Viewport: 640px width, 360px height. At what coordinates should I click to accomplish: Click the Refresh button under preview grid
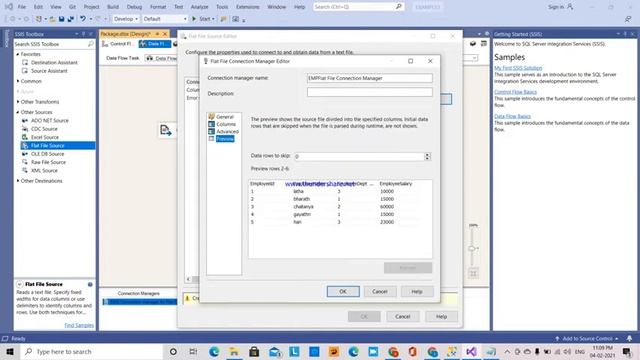[408, 268]
